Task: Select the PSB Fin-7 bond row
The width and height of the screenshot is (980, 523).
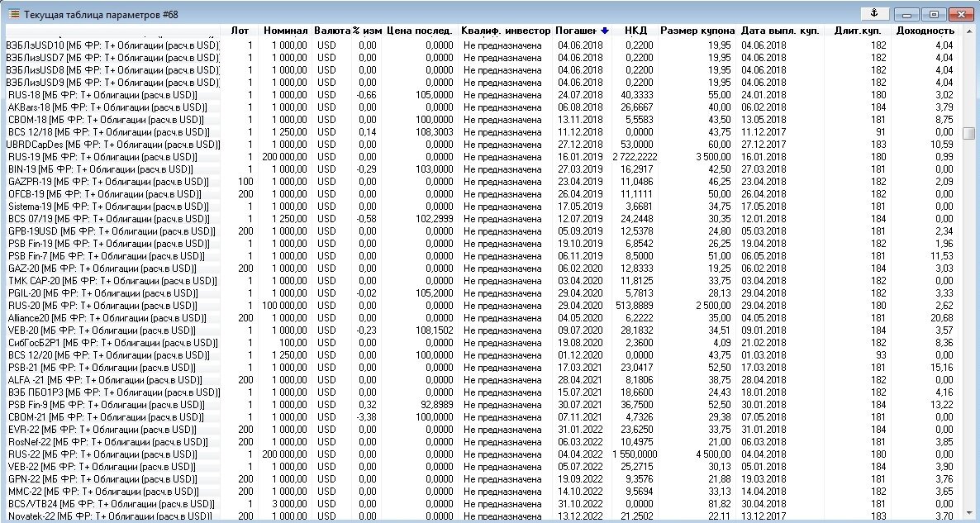Action: point(481,256)
